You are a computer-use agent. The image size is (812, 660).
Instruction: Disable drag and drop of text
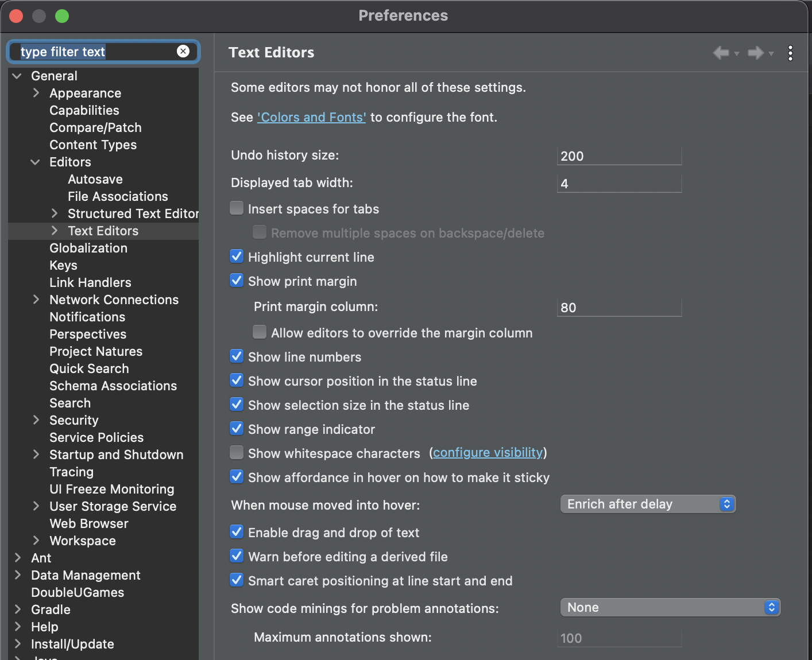point(237,531)
